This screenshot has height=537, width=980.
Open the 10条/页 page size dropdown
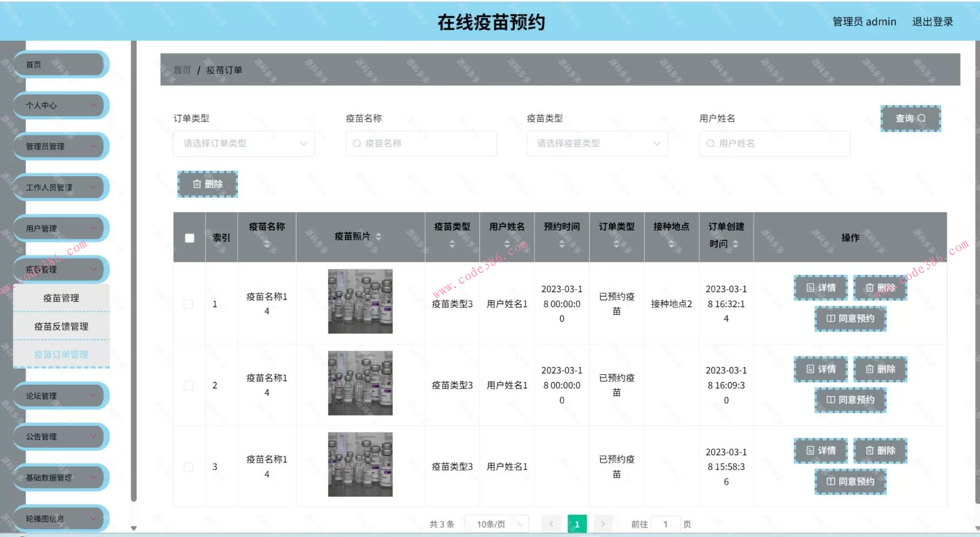coord(497,524)
